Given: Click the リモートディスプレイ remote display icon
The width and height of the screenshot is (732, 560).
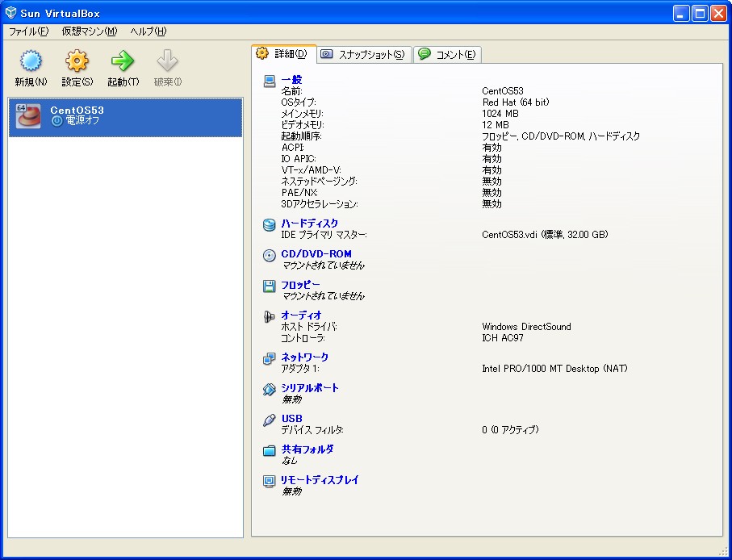Looking at the screenshot, I should pos(270,481).
